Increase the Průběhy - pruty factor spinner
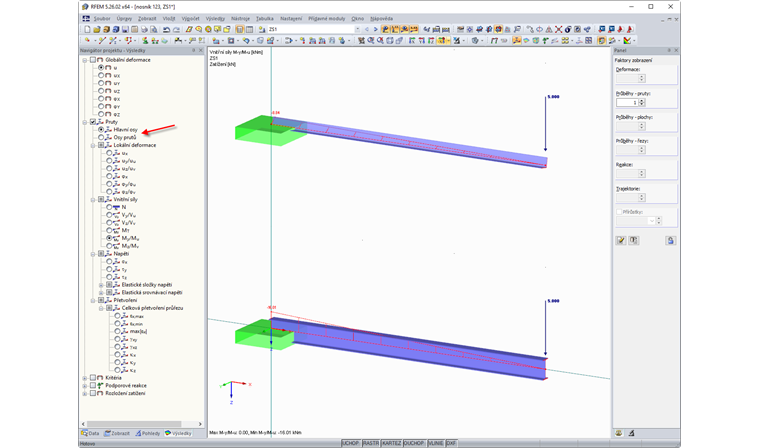 642,101
